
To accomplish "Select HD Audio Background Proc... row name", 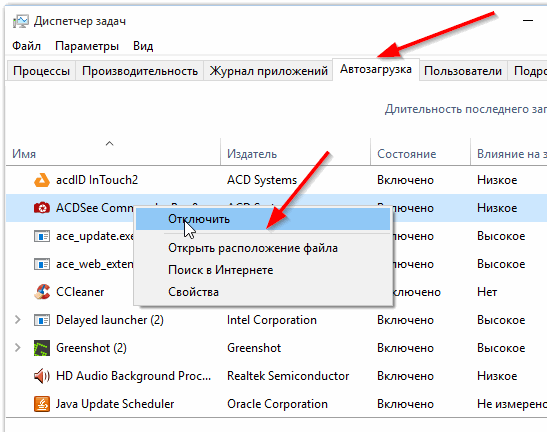I will click(x=134, y=376).
